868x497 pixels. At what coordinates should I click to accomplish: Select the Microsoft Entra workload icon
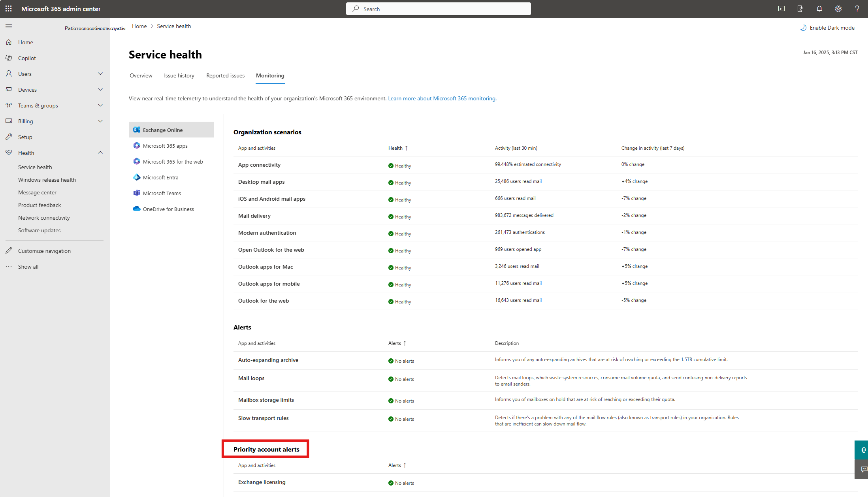[x=137, y=177]
